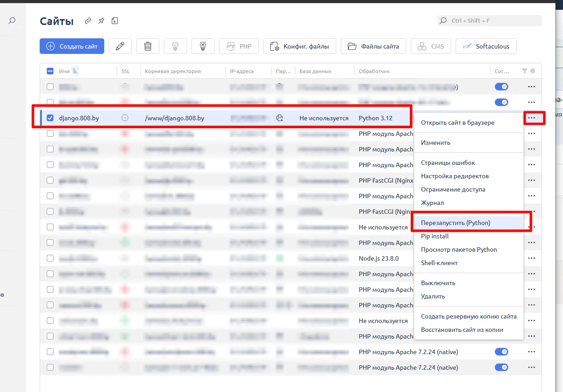The height and width of the screenshot is (392, 563).
Task: Open three-dots menu of bottom site row
Action: 531,367
